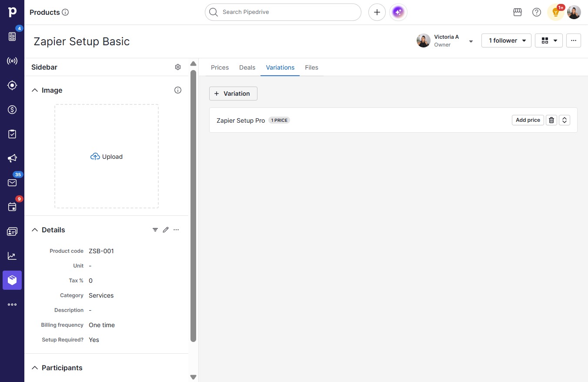Click the Billing frequency value One time
This screenshot has height=382, width=588.
[102, 325]
